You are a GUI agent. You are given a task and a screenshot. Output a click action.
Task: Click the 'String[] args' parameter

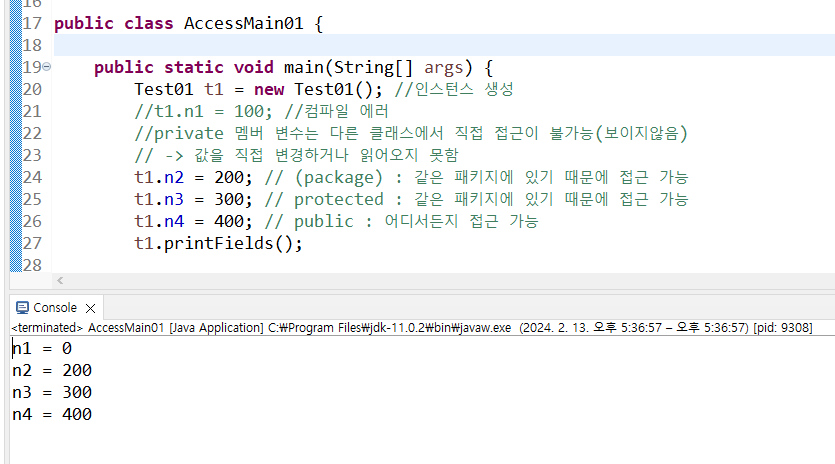click(398, 68)
